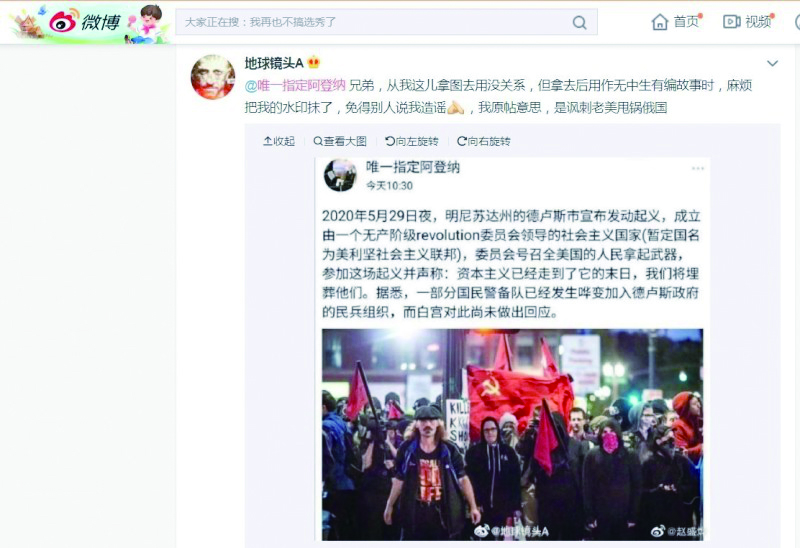This screenshot has width=800, height=548.
Task: Expand the post options chevron
Action: 772,63
